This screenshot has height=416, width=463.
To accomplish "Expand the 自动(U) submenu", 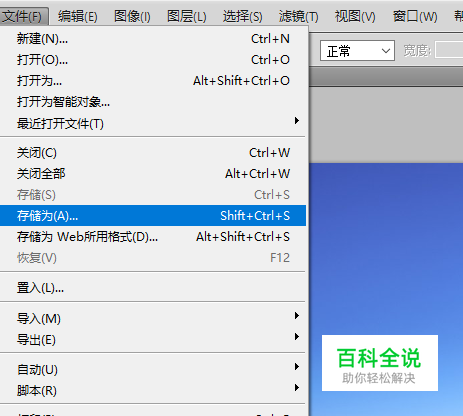I will [153, 370].
